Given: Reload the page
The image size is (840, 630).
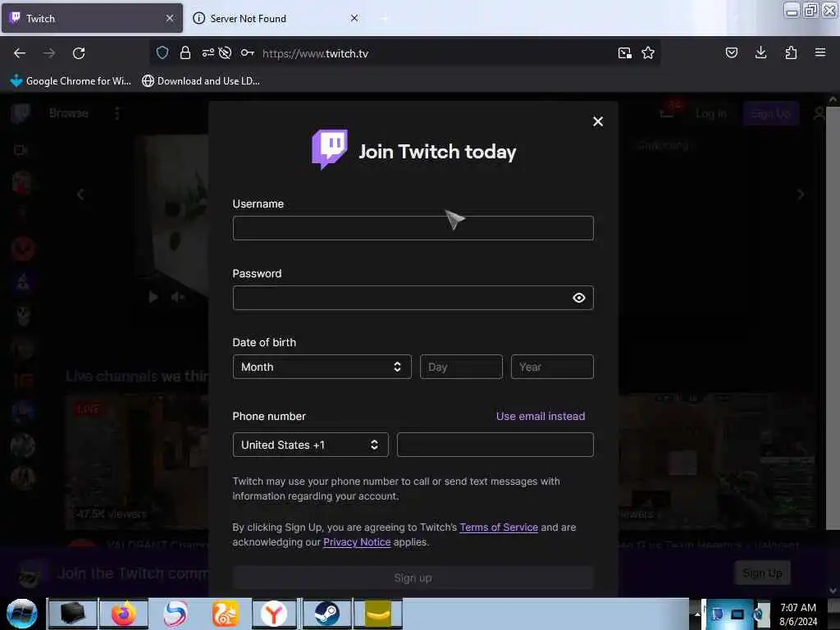Looking at the screenshot, I should click(x=79, y=53).
